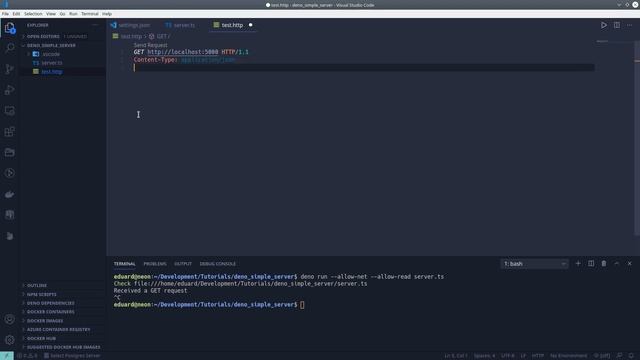Click the Run play icon in editor toolbar

point(603,25)
